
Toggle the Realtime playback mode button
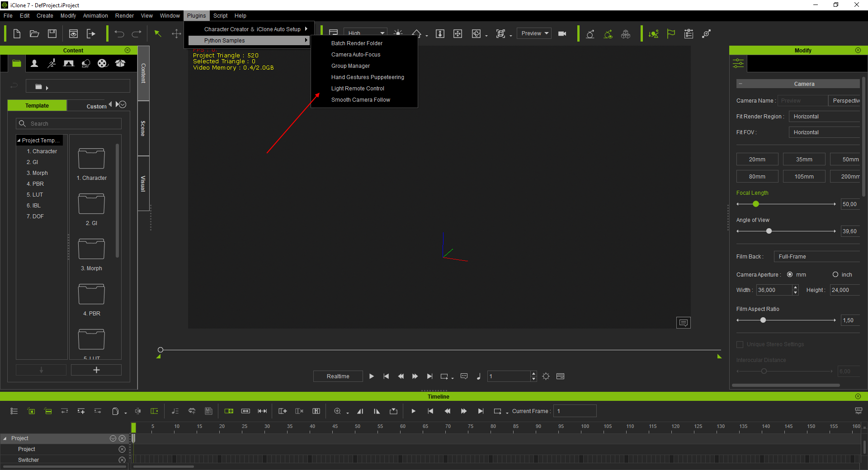point(338,376)
